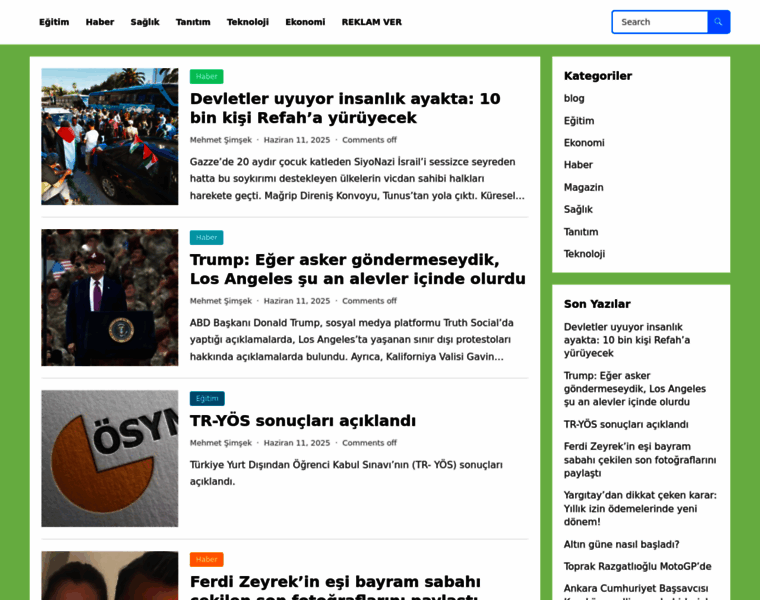Open 'Yargıtay'dan dikkat çeken karar' recent post
760x600 pixels.
tap(640, 509)
